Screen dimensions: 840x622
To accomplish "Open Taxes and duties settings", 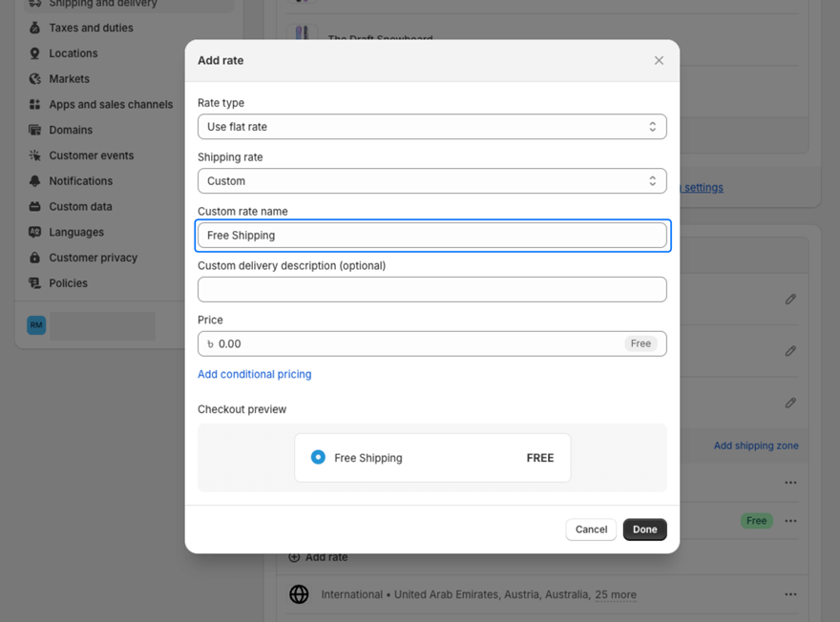I will (x=91, y=28).
